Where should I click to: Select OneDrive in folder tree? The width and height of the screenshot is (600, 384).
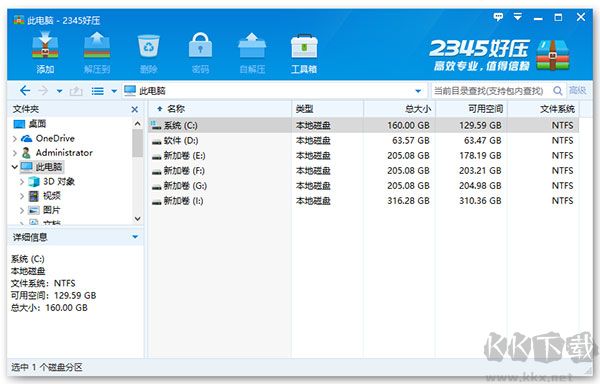(x=55, y=138)
